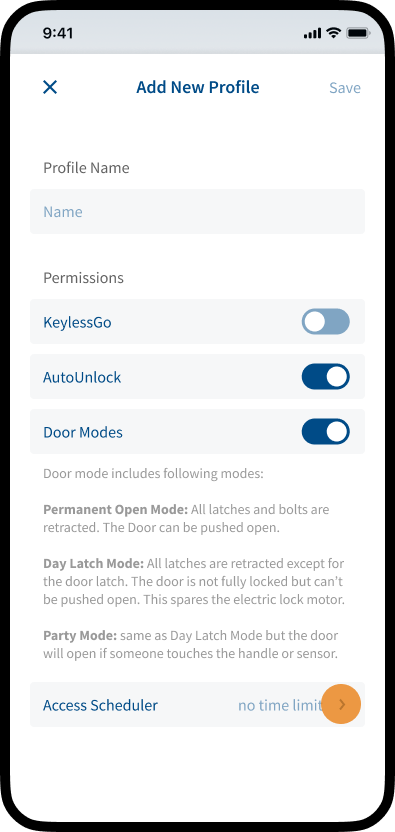This screenshot has width=395, height=832.
Task: Enable the KeylessGo switch
Action: pos(325,322)
